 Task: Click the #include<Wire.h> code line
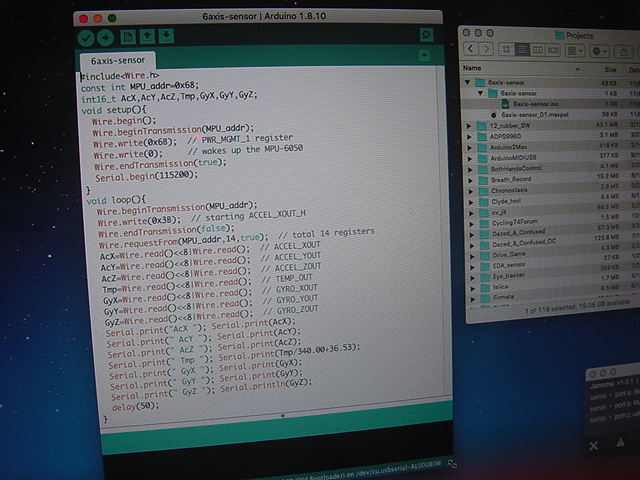coord(120,76)
